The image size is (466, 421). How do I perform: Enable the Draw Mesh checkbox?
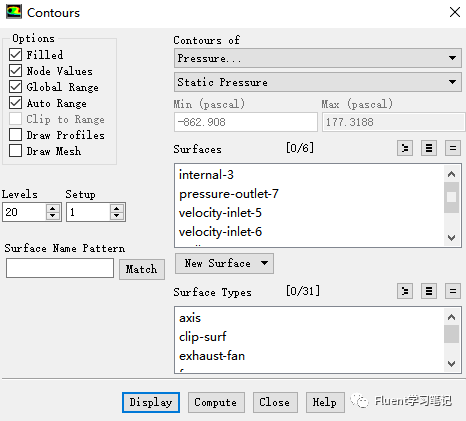pos(16,151)
